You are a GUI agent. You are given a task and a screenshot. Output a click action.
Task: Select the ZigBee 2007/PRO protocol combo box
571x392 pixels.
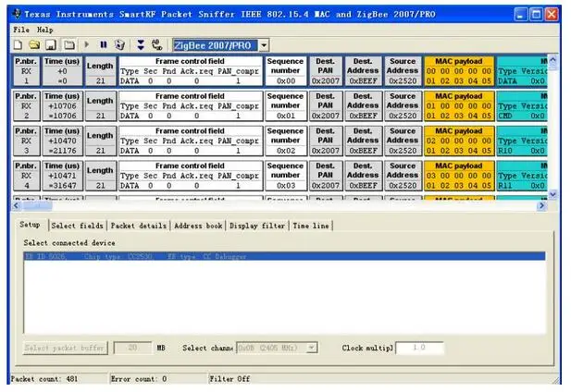tap(220, 45)
